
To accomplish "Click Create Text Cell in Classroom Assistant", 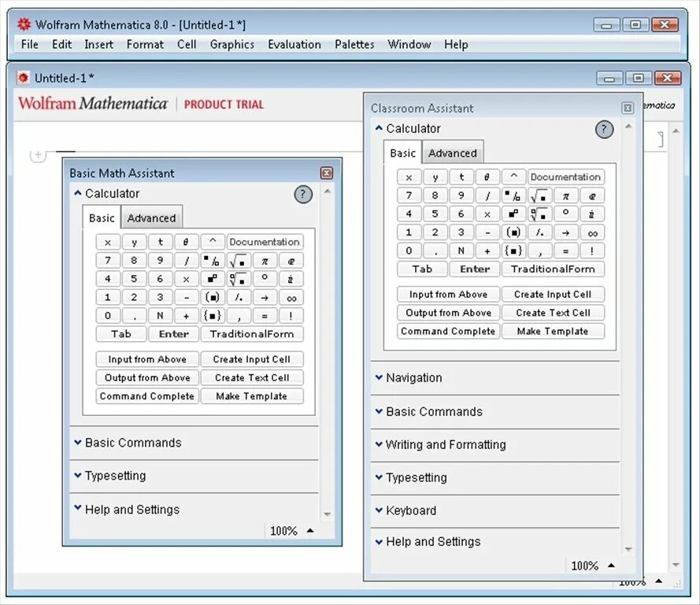I will 553,313.
